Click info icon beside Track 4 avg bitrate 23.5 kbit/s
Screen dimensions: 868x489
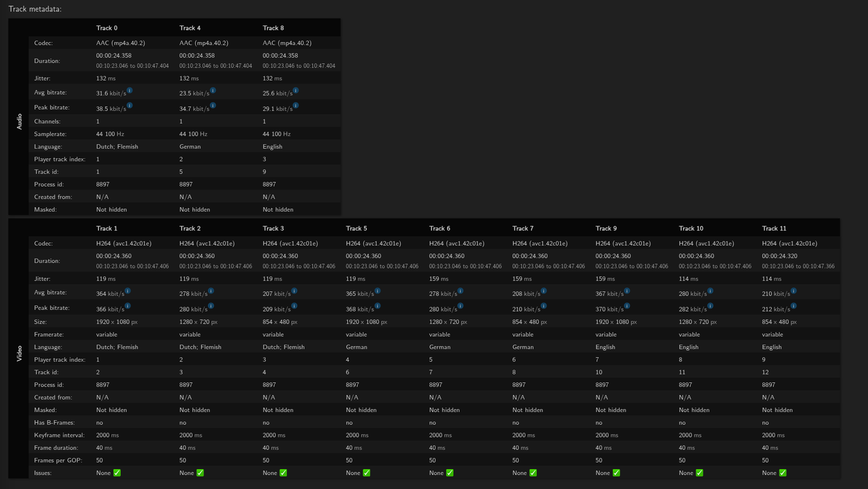point(213,90)
